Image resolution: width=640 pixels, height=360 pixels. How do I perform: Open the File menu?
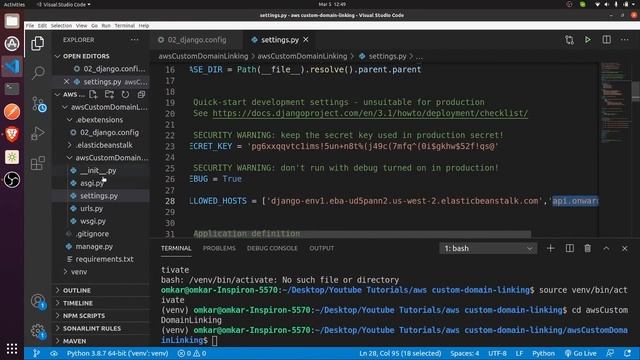coord(30,25)
